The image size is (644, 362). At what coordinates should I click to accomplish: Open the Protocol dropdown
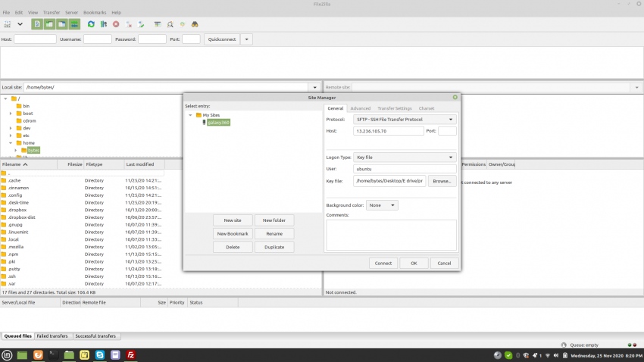[x=405, y=120]
